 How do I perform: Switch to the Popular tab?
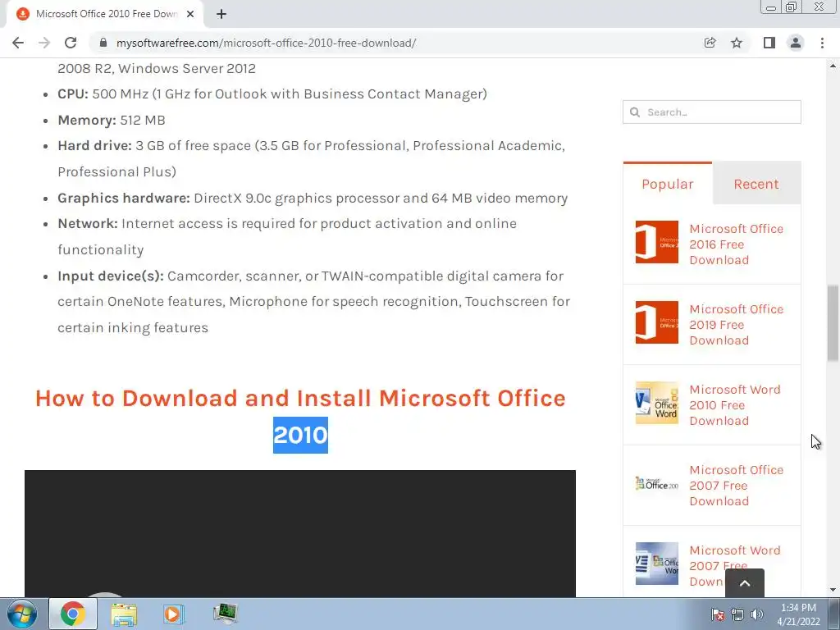668,184
